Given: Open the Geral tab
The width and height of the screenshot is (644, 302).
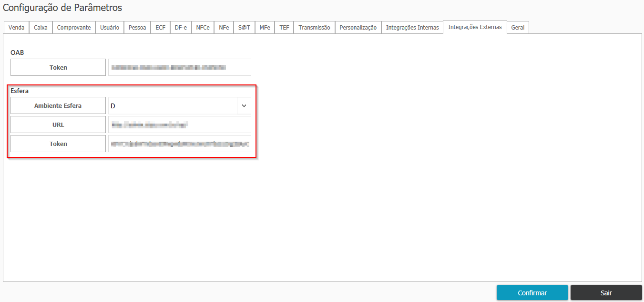Looking at the screenshot, I should pyautogui.click(x=518, y=28).
